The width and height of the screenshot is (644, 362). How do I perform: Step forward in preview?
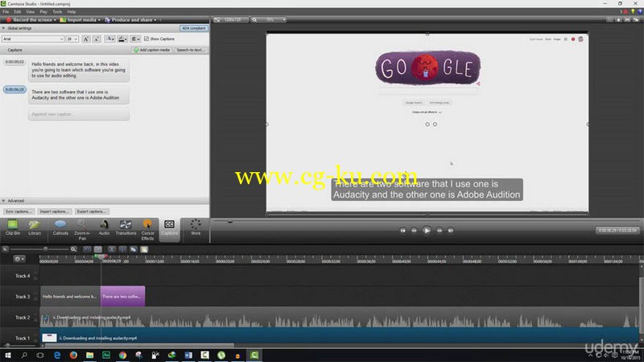440,231
